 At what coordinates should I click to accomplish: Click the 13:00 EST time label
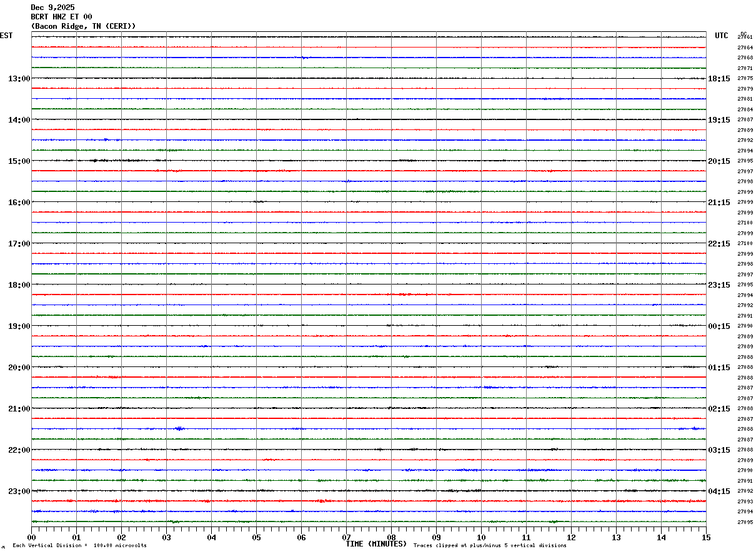pos(19,79)
